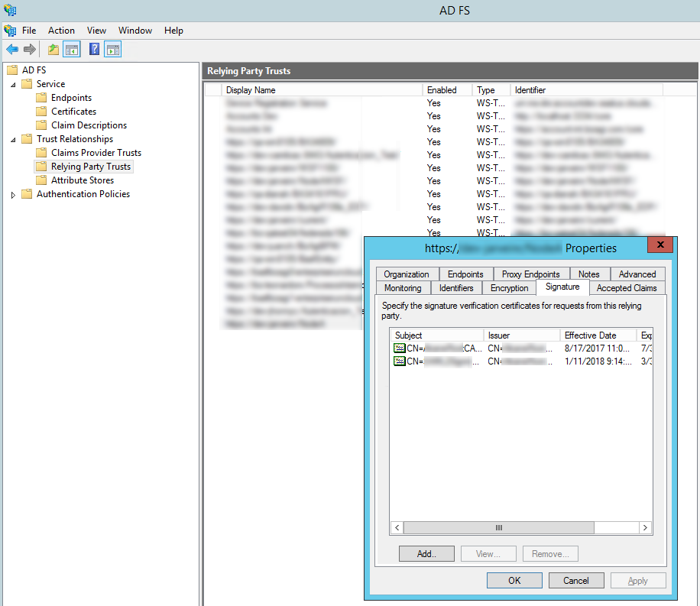Switch to the Advanced tab
The image size is (700, 606).
pos(637,274)
